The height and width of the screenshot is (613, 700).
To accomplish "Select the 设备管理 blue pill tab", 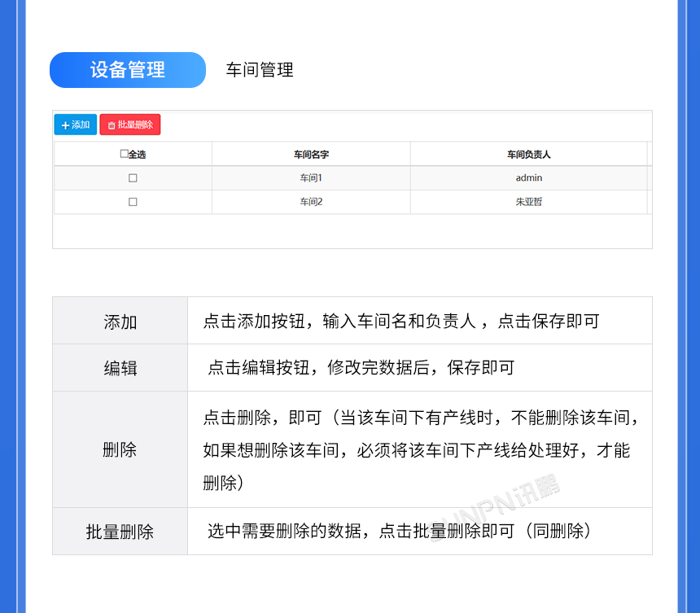I will coord(128,70).
